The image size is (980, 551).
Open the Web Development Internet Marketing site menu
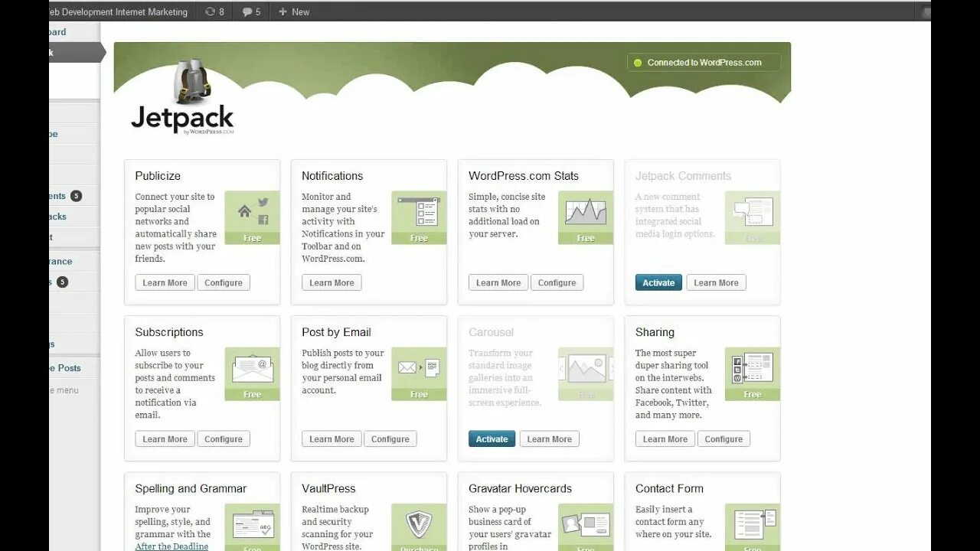point(119,11)
